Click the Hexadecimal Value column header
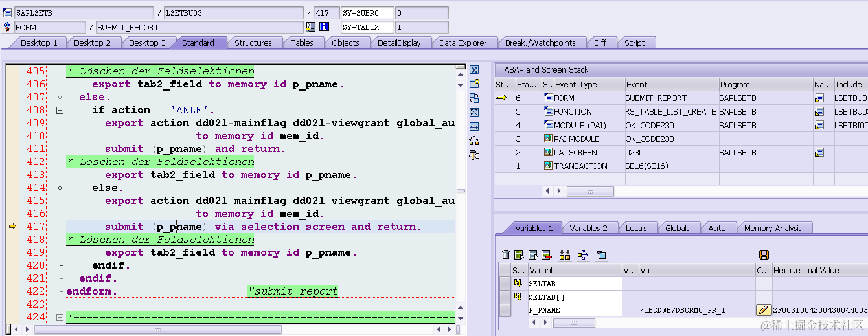868x336 pixels. (x=819, y=270)
